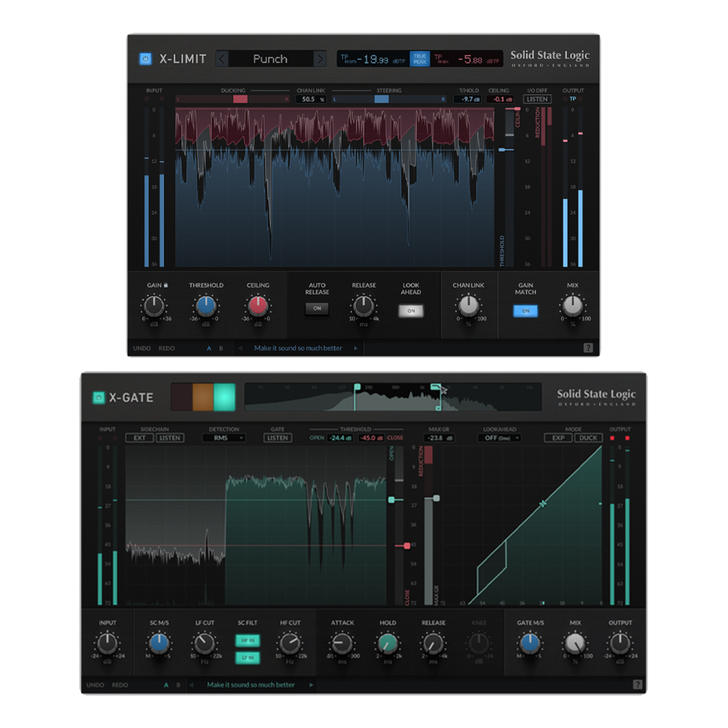Click UNDO in X-Gate footer

click(x=95, y=685)
